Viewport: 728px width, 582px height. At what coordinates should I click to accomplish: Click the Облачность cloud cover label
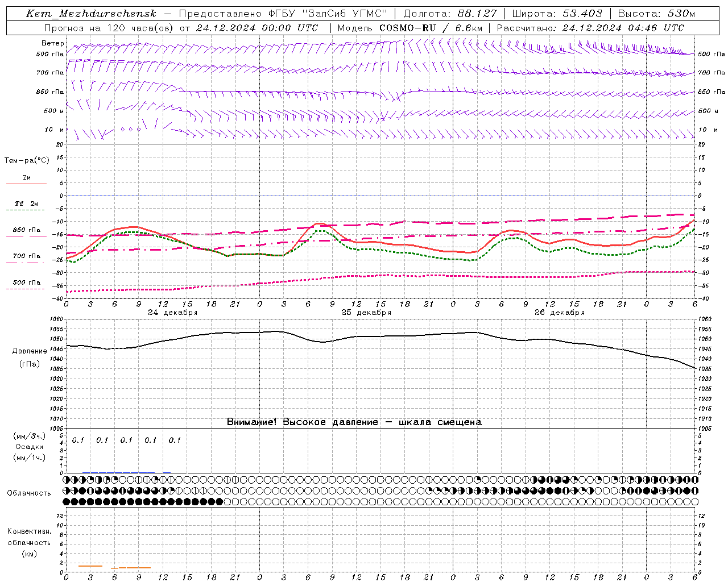coord(29,493)
